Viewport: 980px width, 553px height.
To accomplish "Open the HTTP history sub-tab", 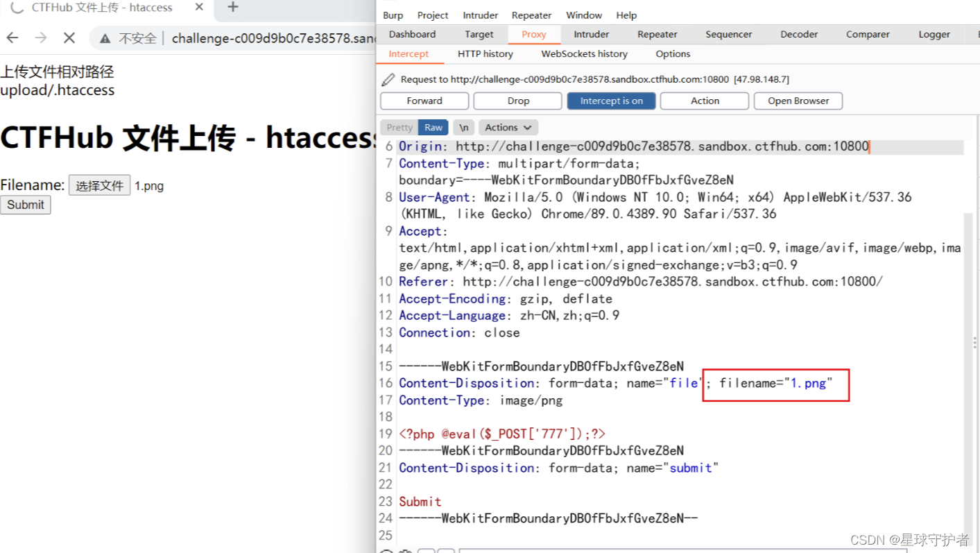I will pyautogui.click(x=485, y=53).
